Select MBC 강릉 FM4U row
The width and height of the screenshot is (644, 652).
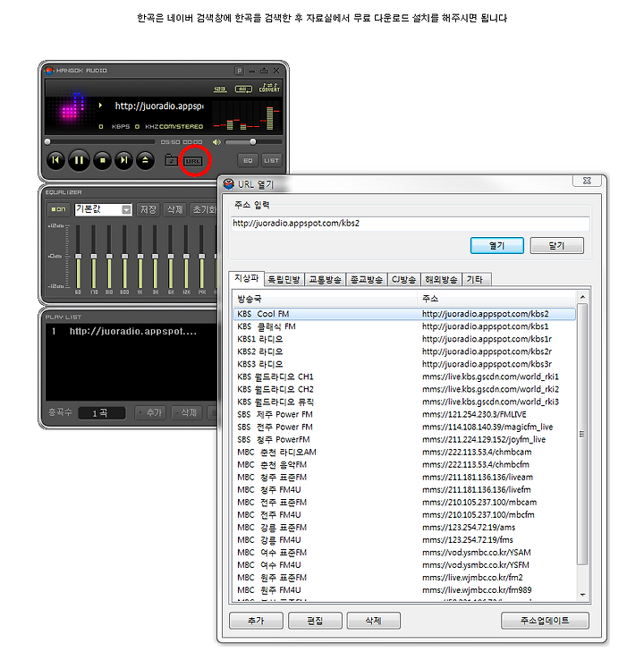click(404, 539)
